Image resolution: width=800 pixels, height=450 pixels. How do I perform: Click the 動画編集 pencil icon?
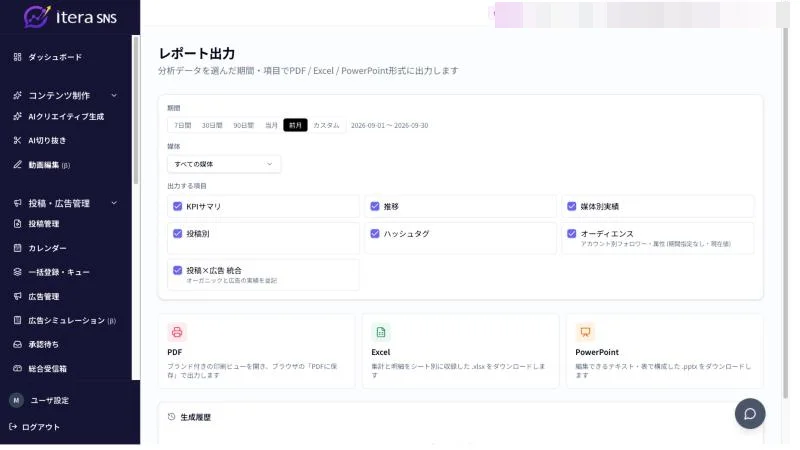point(17,165)
